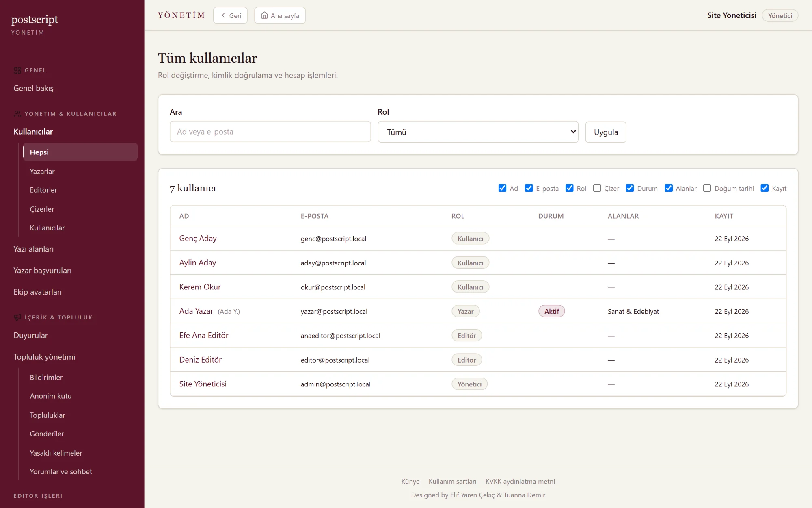Screen dimensions: 812x508
Task: Click the people icon beside YÖNETİM & KULLANICILAR
Action: coord(17,114)
